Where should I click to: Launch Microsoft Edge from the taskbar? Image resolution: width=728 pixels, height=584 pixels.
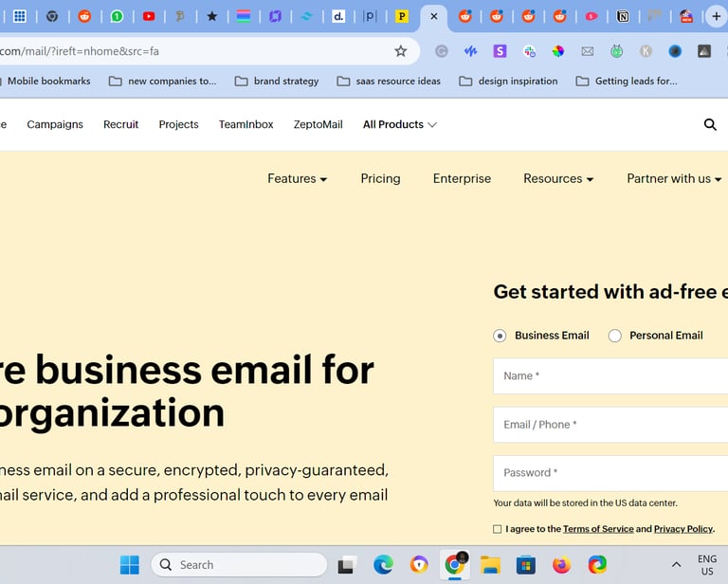383,565
